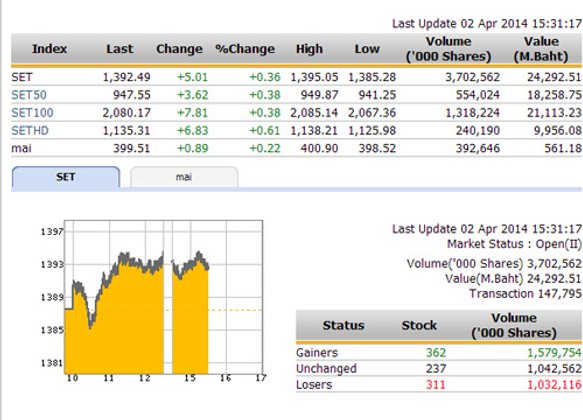The image size is (583, 420).
Task: Click the %Change column header
Action: 245,49
